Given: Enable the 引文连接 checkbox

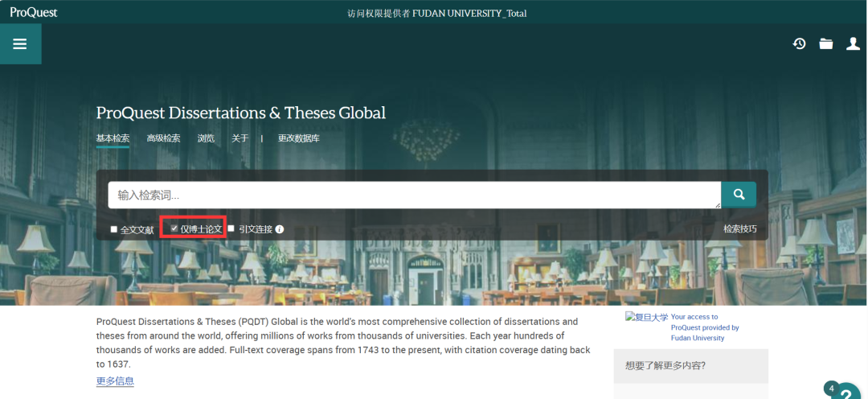Looking at the screenshot, I should coord(231,228).
